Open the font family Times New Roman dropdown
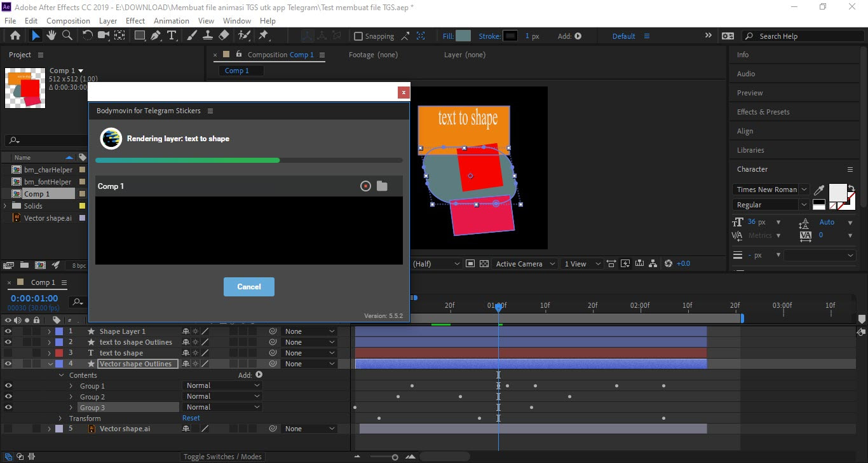This screenshot has width=868, height=463. point(771,190)
